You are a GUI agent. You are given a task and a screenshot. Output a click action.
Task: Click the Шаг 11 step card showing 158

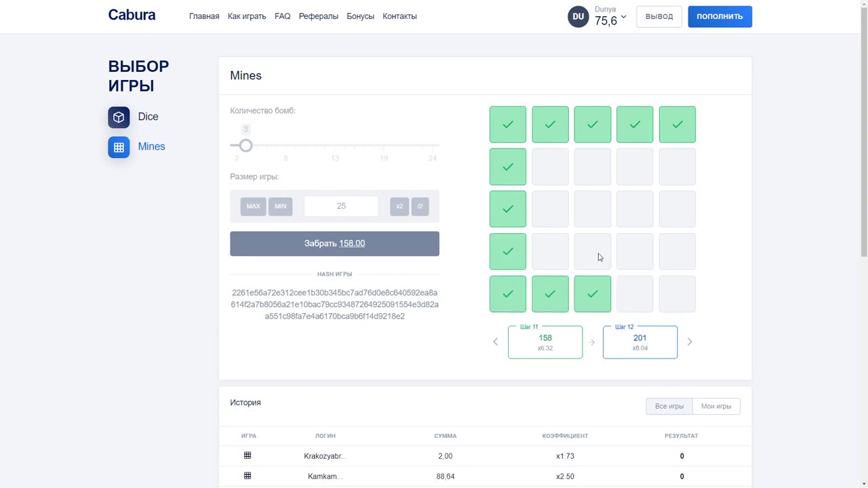click(545, 342)
